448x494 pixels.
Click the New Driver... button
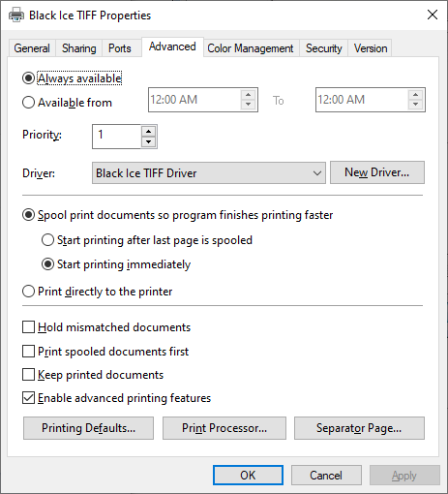pyautogui.click(x=377, y=172)
